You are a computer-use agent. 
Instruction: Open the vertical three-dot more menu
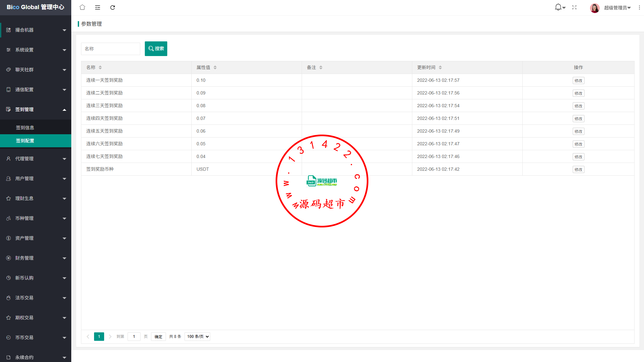[x=639, y=7]
